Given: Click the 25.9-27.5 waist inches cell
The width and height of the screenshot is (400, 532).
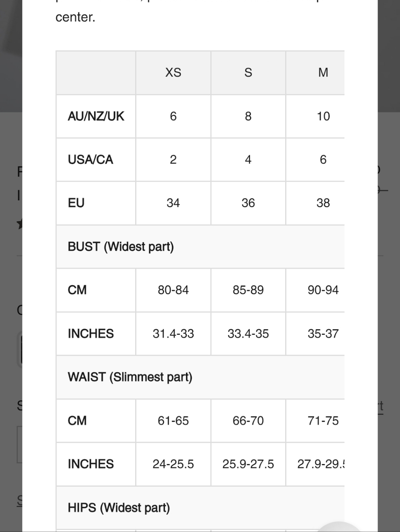Looking at the screenshot, I should coord(248,464).
